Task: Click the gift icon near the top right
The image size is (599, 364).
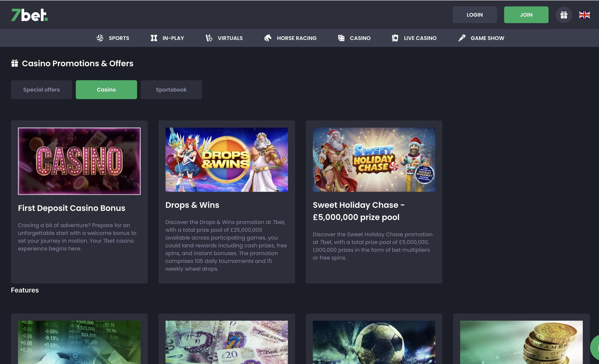Action: (x=564, y=15)
